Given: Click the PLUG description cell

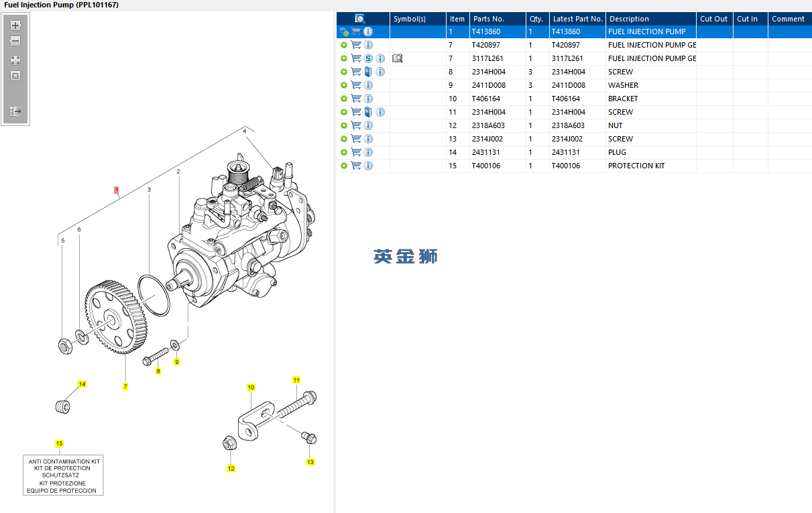Looking at the screenshot, I should [x=651, y=152].
